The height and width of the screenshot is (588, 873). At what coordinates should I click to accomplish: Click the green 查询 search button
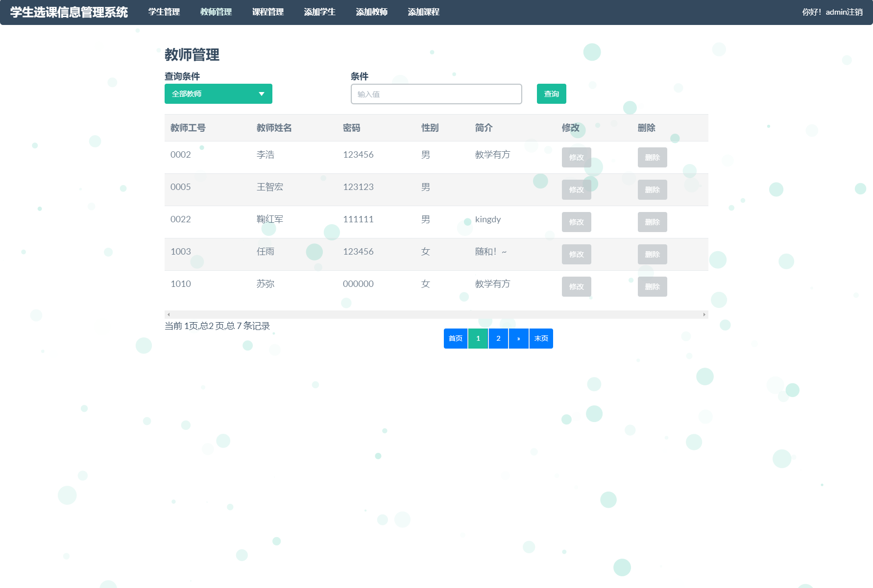click(x=551, y=94)
